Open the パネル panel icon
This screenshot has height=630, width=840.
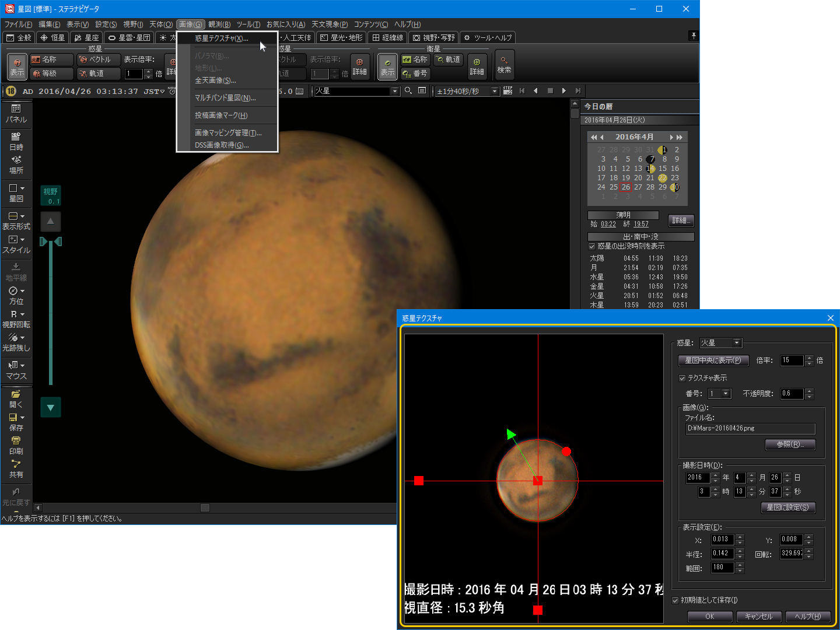[16, 114]
